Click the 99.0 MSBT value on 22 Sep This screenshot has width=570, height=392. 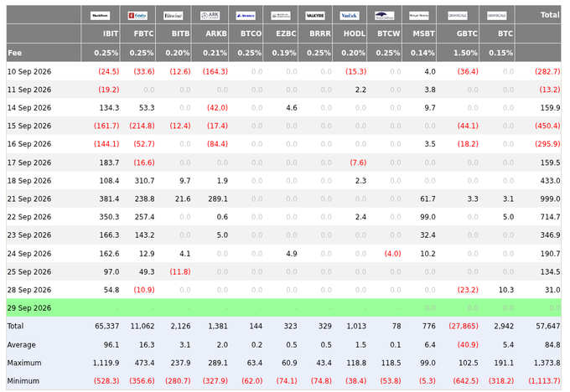click(x=427, y=217)
